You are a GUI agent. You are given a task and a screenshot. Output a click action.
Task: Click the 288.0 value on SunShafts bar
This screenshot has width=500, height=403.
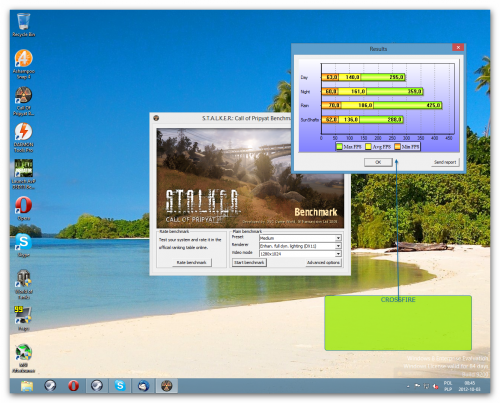coord(395,119)
